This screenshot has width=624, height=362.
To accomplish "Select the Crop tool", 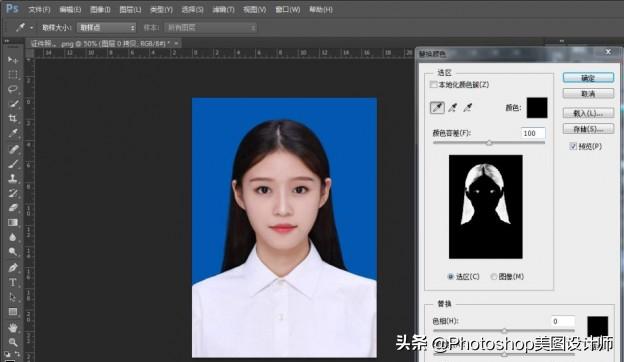I will 13,119.
